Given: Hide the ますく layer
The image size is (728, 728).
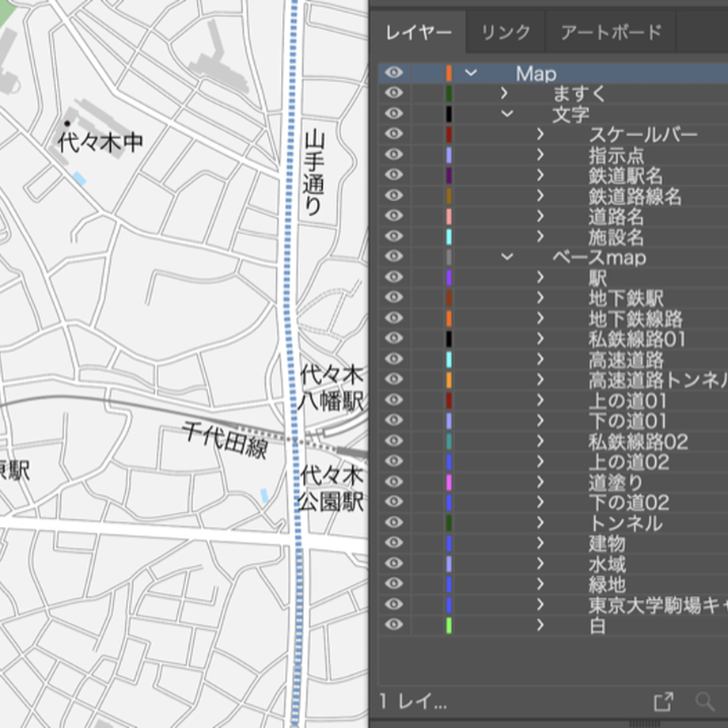Looking at the screenshot, I should pyautogui.click(x=394, y=93).
